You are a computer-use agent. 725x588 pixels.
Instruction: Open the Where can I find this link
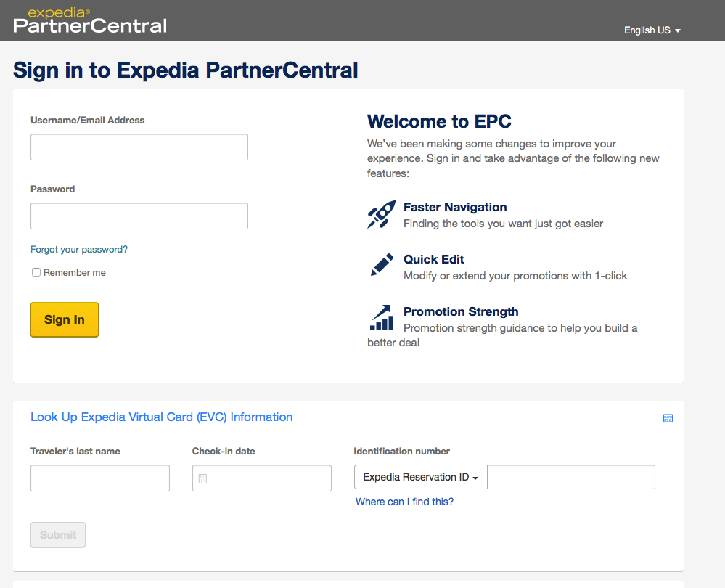coord(404,502)
